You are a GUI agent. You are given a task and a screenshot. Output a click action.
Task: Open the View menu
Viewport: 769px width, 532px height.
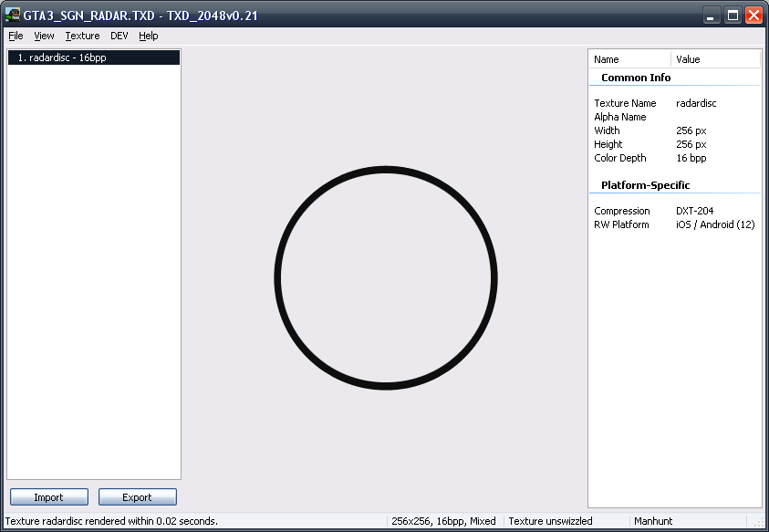pos(44,36)
